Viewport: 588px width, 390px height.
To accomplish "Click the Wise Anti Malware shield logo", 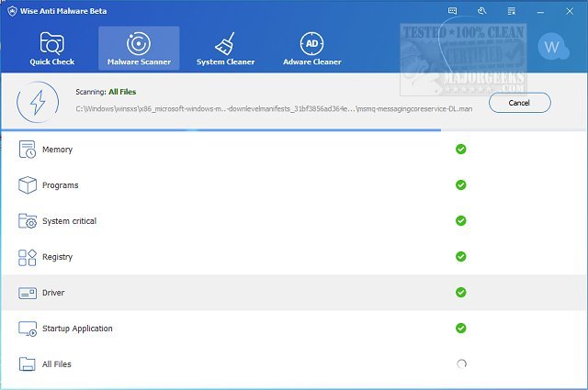I will click(12, 11).
